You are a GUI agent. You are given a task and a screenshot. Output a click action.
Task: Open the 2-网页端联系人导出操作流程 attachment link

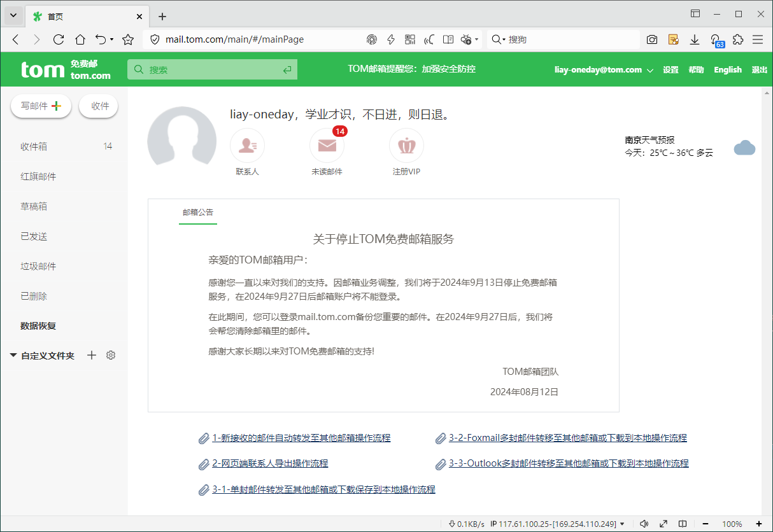tap(270, 463)
